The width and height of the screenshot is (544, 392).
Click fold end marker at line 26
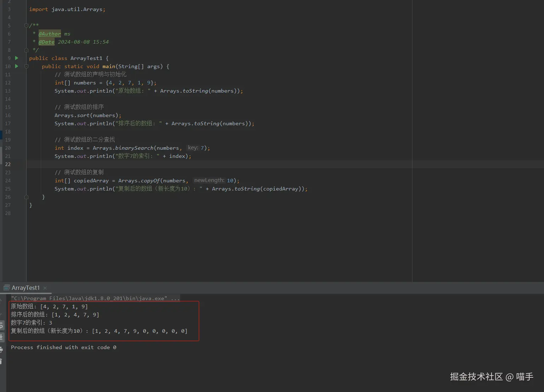pos(26,197)
